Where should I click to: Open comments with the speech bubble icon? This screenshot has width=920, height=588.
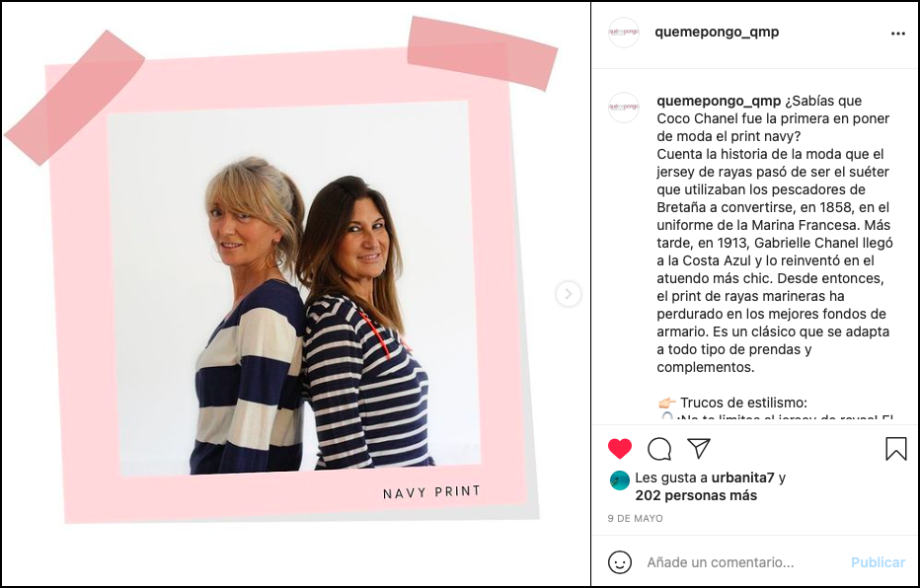659,449
